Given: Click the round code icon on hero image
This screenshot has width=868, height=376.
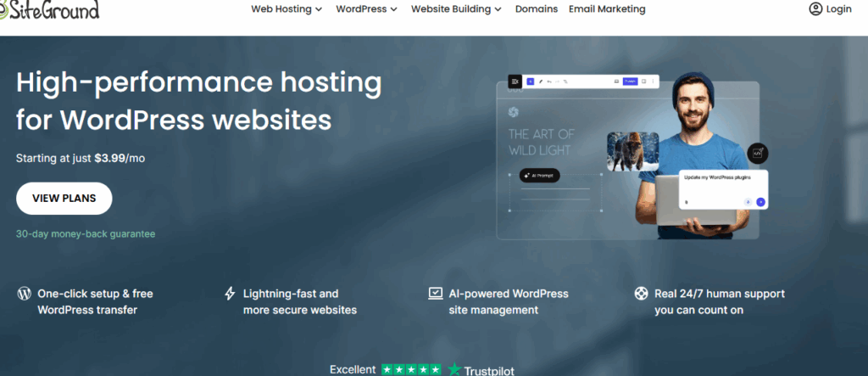Looking at the screenshot, I should [757, 154].
